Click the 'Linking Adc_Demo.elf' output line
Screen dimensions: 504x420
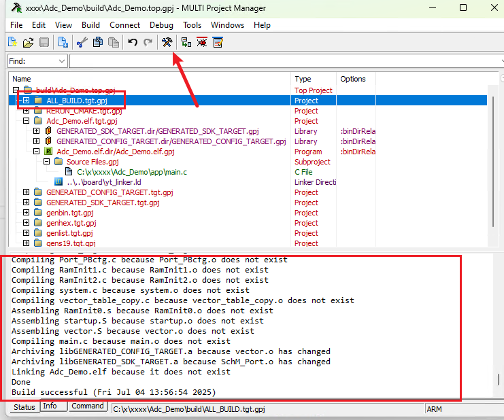coord(121,372)
